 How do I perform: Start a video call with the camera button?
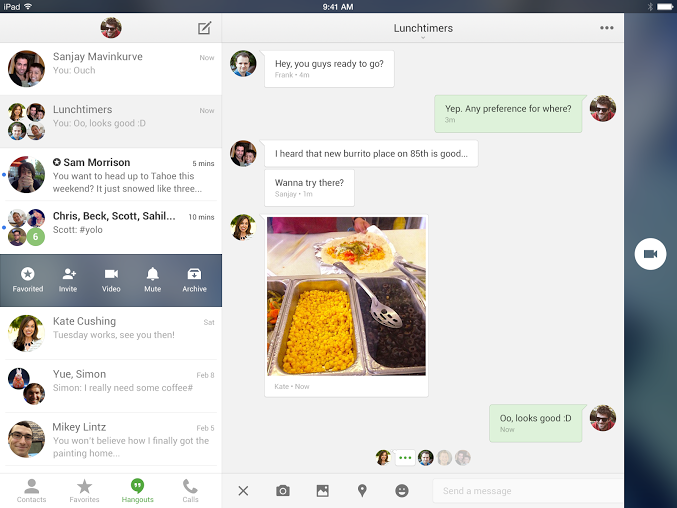tap(650, 254)
